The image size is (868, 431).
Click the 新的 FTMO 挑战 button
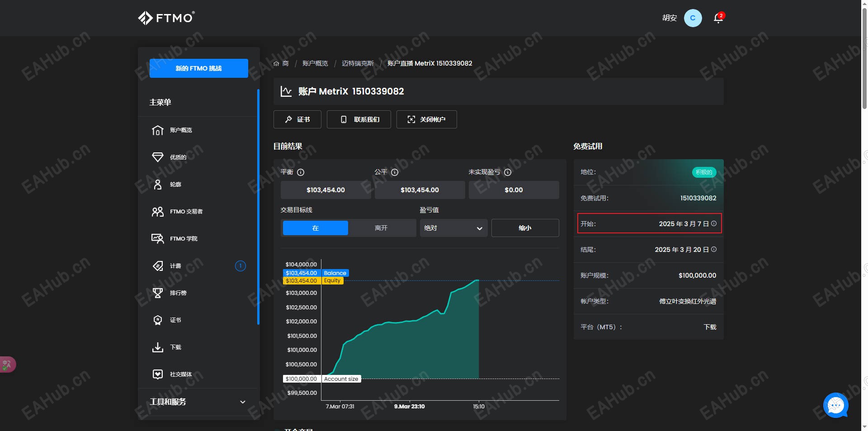coord(199,68)
